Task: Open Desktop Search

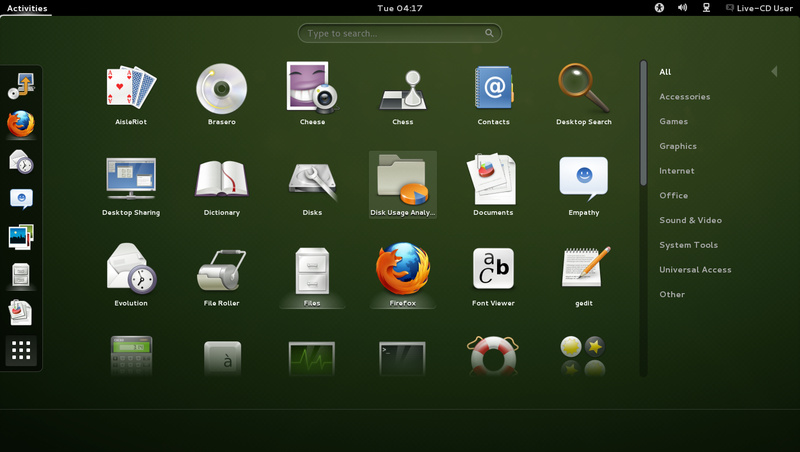Action: click(584, 95)
